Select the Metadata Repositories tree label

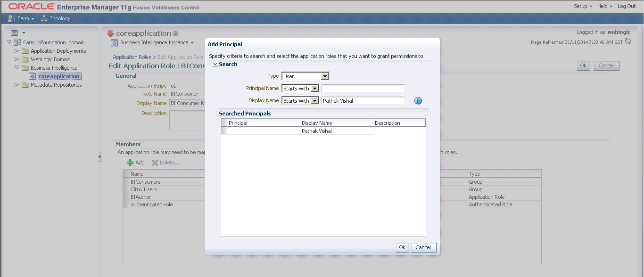click(x=56, y=85)
